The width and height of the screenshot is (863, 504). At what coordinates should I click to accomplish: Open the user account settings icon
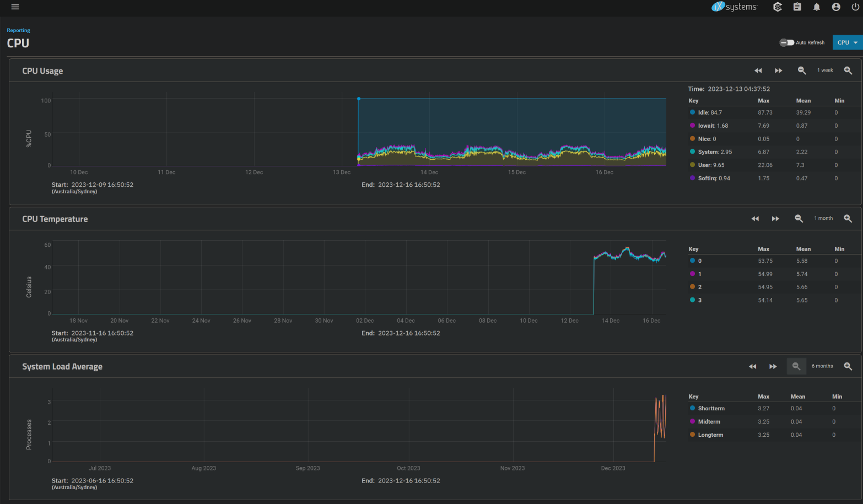836,7
